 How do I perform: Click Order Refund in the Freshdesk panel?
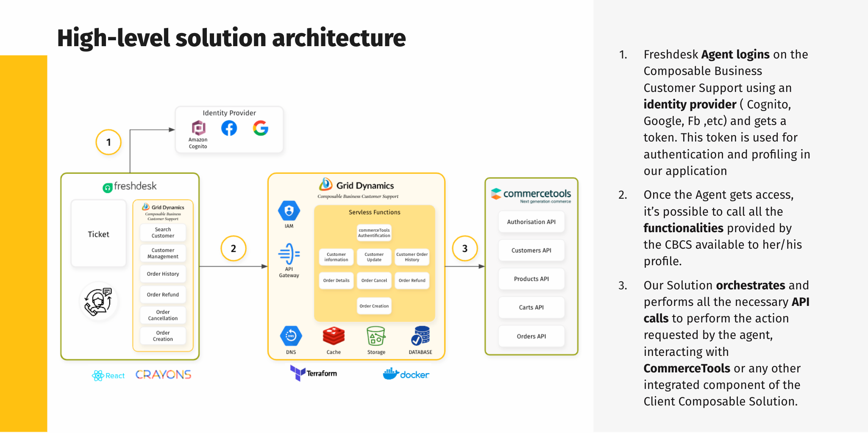[x=163, y=295]
